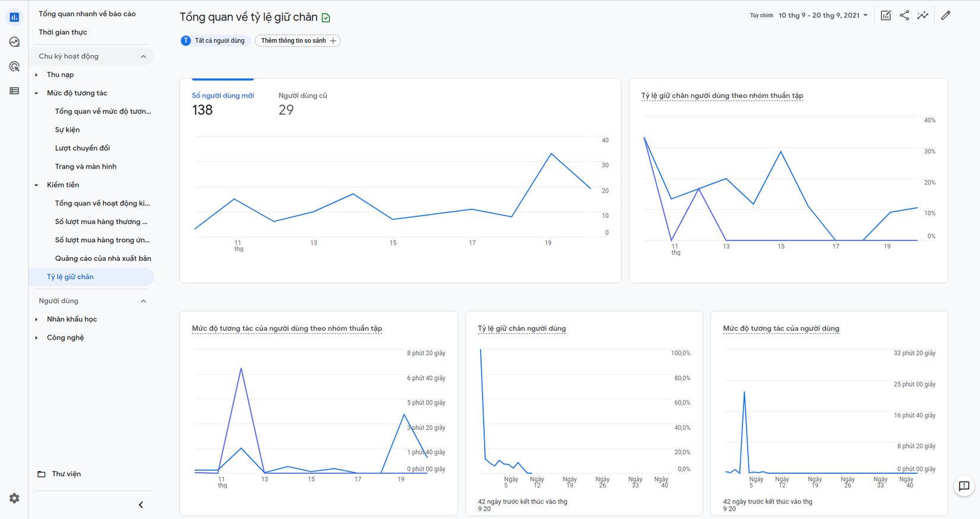Open Số lượt mua hàng trong ứng dụng item
The width and height of the screenshot is (980, 519).
tap(102, 240)
